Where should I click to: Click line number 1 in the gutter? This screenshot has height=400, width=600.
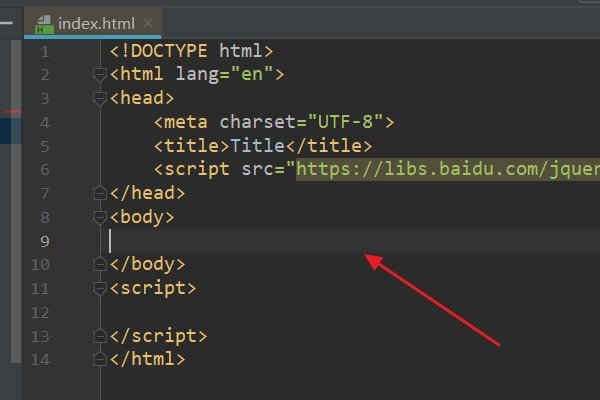[x=44, y=50]
